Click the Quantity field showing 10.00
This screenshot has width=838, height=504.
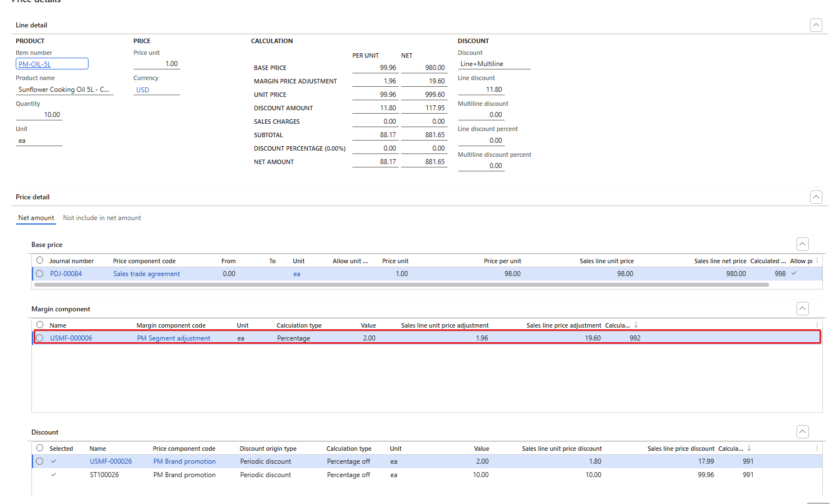point(39,115)
